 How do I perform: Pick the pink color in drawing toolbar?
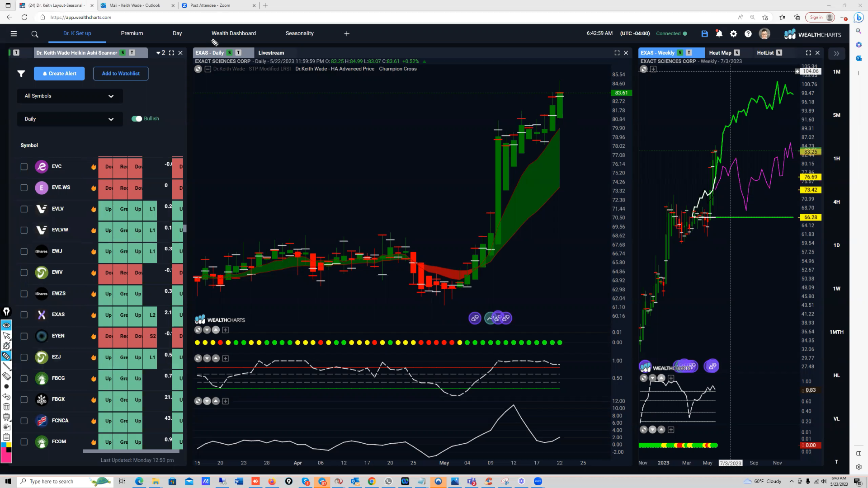pyautogui.click(x=6, y=457)
